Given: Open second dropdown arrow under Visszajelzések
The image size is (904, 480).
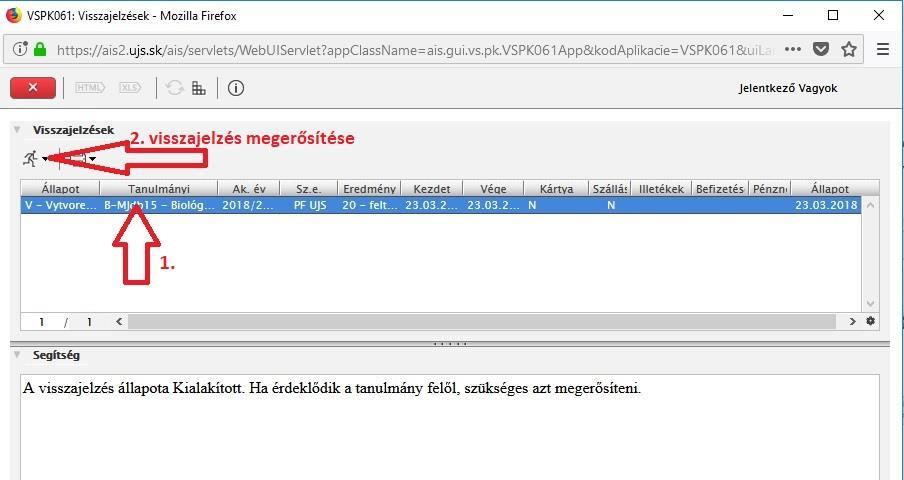Looking at the screenshot, I should click(x=92, y=158).
